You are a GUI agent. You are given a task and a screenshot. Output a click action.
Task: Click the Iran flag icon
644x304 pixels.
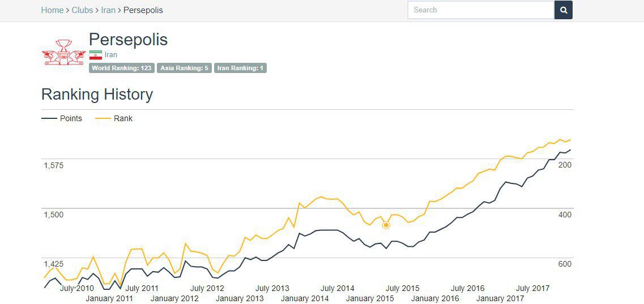pos(96,55)
